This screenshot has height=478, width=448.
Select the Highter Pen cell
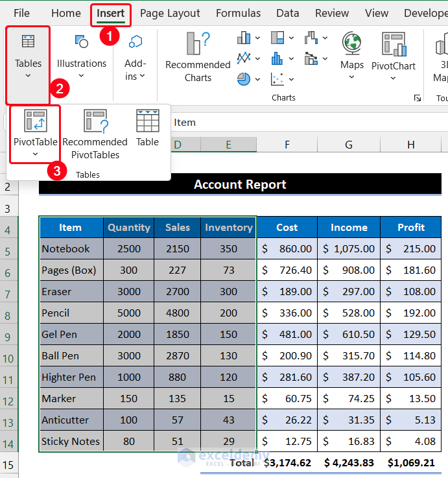tap(71, 377)
